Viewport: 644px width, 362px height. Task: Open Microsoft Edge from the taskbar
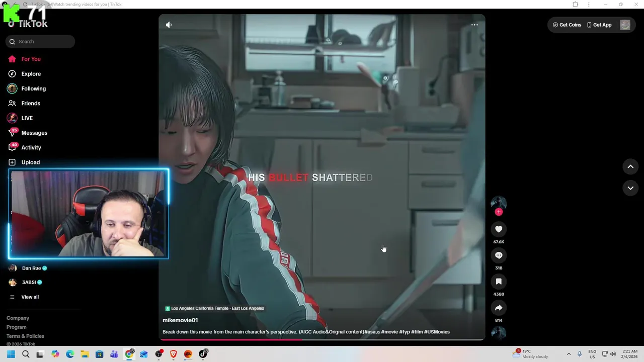[70, 354]
